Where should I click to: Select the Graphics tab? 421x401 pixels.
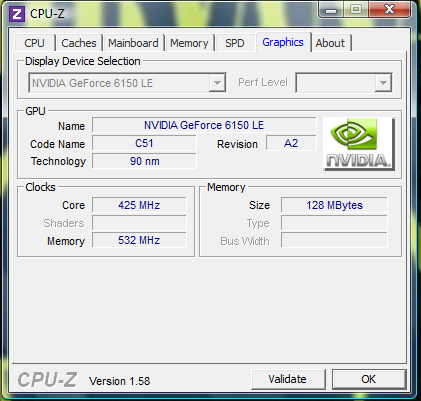tap(283, 42)
